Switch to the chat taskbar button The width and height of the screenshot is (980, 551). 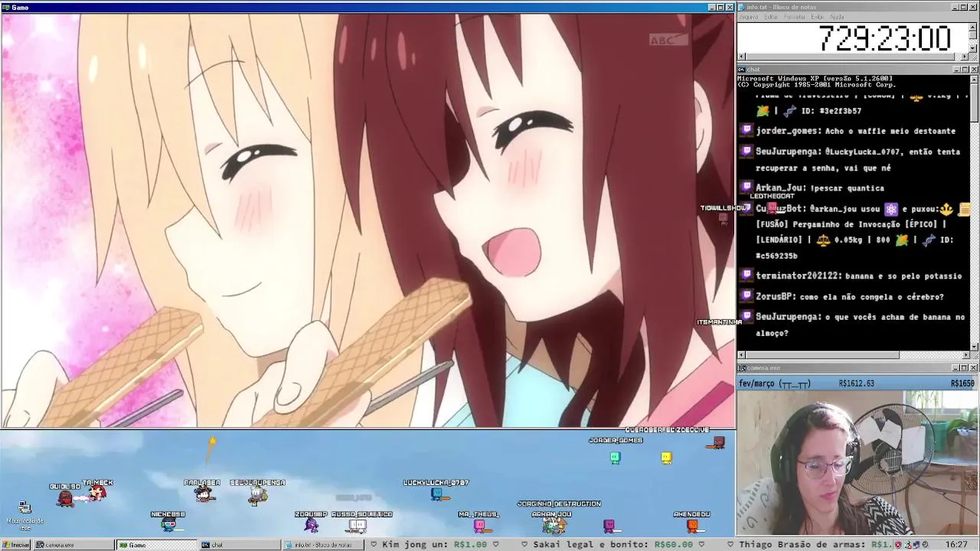(x=240, y=545)
